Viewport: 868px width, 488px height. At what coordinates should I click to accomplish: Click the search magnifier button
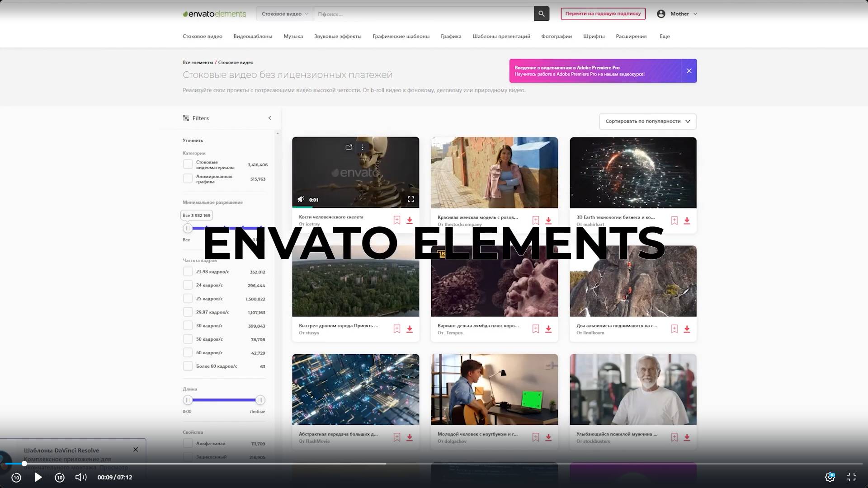pos(541,14)
